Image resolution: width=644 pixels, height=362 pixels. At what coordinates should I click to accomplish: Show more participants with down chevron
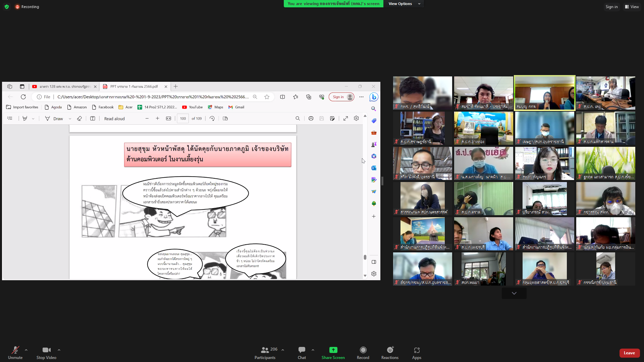(514, 293)
